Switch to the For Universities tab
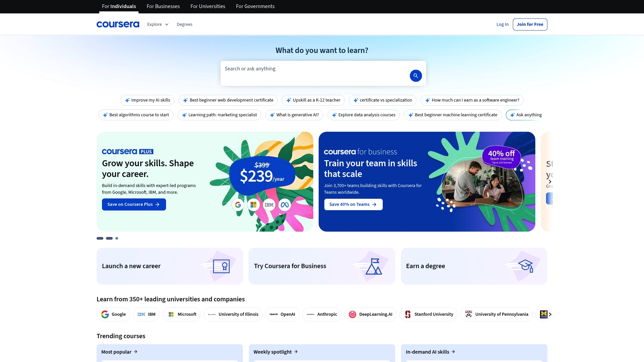 pyautogui.click(x=208, y=6)
